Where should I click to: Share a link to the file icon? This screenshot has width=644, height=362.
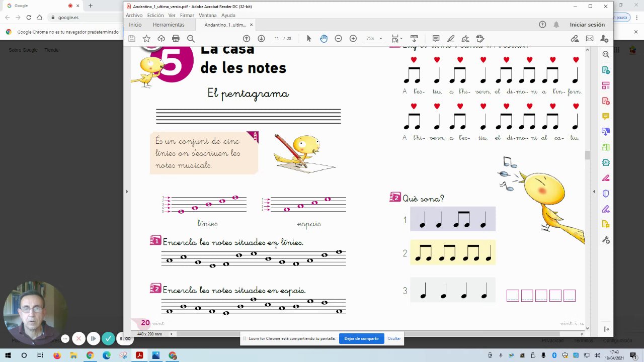575,39
